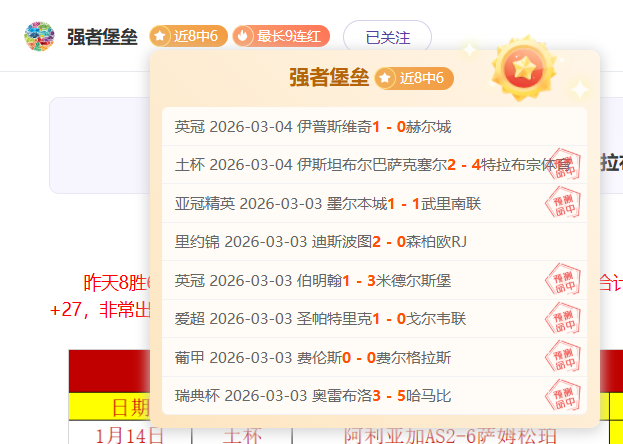Click the 近8中6 badge beside the username
The height and width of the screenshot is (444, 623).
tap(188, 37)
